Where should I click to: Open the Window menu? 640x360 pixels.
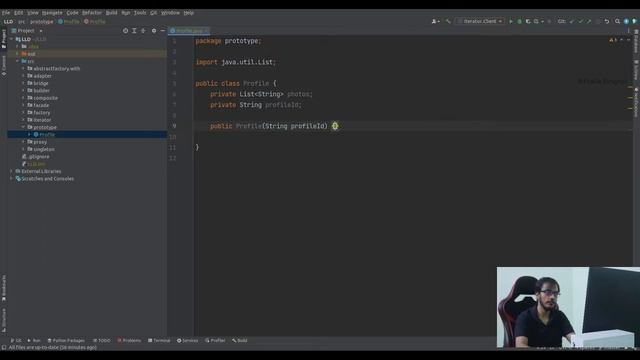click(170, 13)
